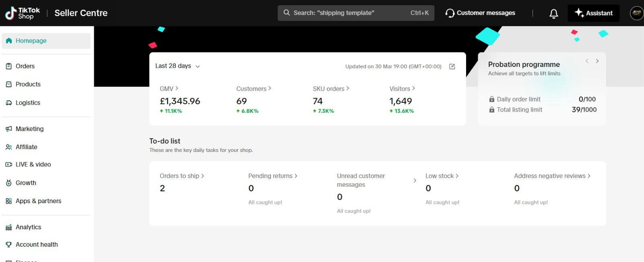Click the Products bag icon

9,84
